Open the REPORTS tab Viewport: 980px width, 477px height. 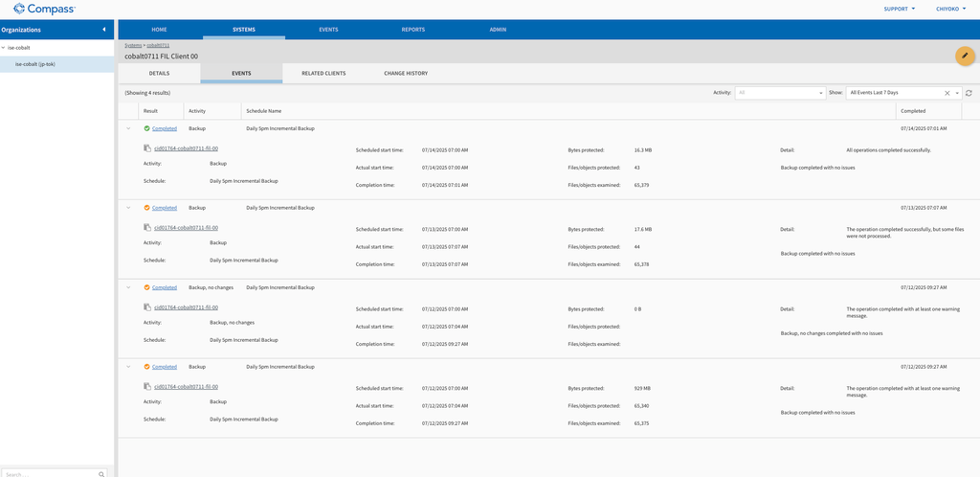pyautogui.click(x=413, y=30)
